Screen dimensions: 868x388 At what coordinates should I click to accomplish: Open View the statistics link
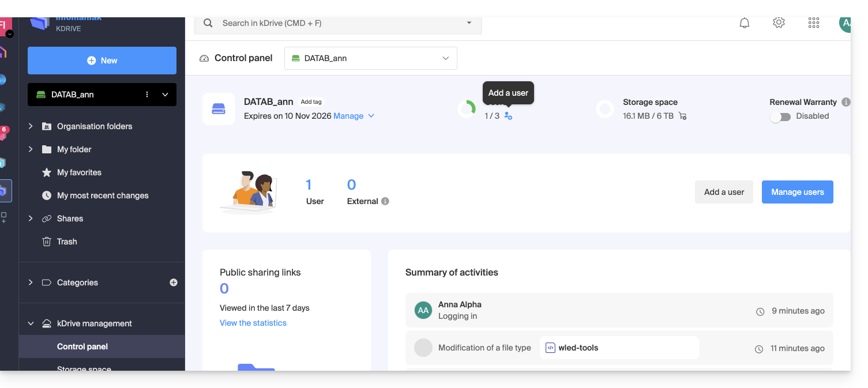(x=253, y=323)
